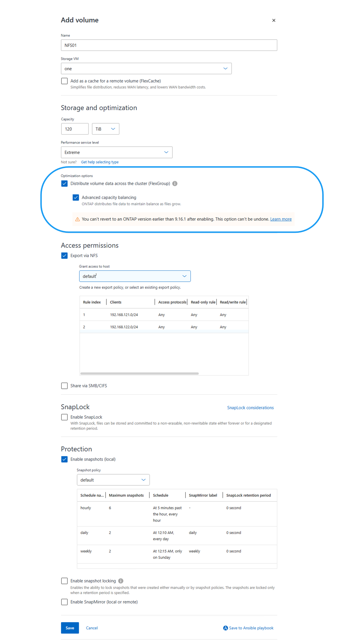Enable the Share via SMB/CIFS checkbox
The image size is (338, 644).
click(64, 386)
